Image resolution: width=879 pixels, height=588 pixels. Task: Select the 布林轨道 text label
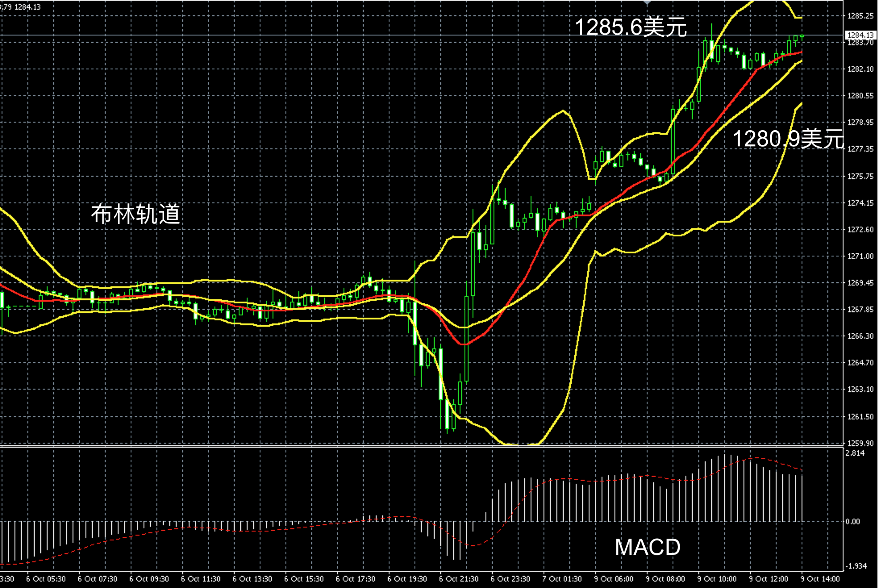(x=135, y=214)
